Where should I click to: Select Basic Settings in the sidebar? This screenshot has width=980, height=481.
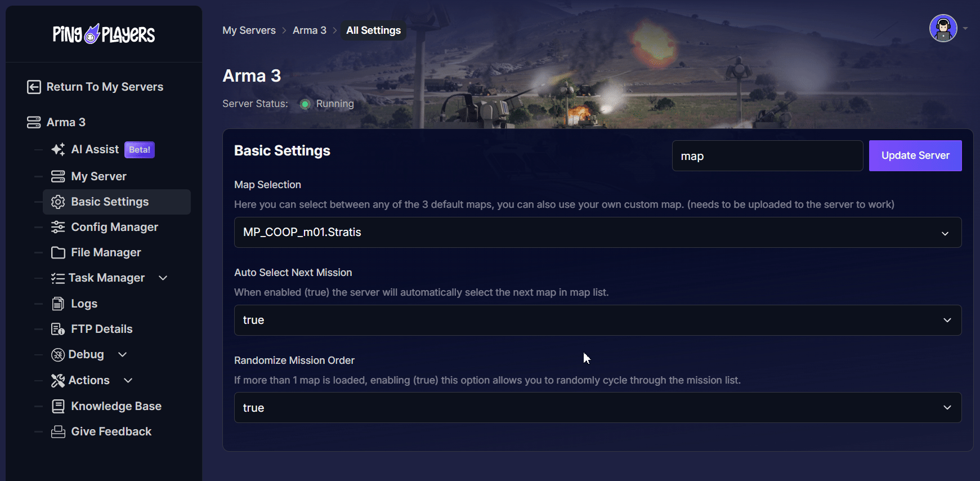tap(117, 202)
